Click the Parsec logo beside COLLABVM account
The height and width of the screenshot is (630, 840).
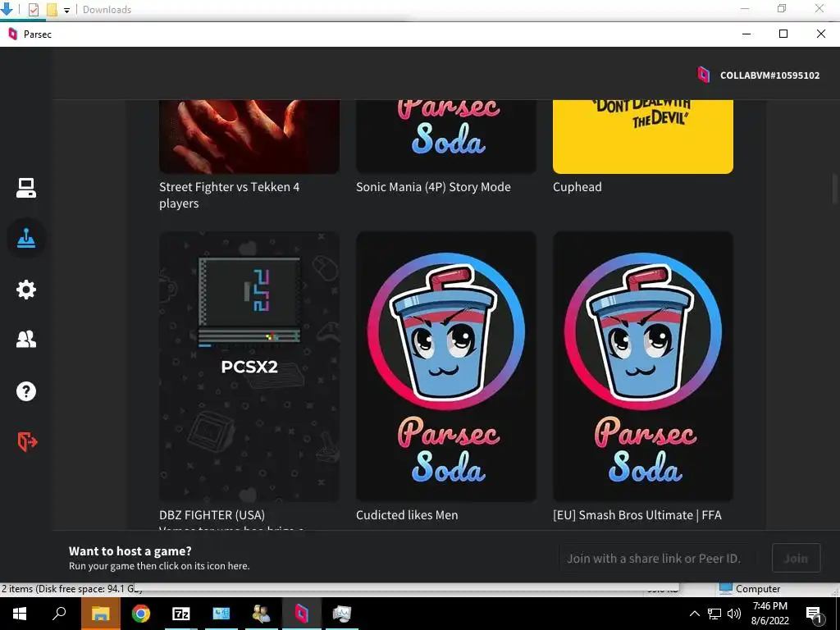click(x=703, y=75)
